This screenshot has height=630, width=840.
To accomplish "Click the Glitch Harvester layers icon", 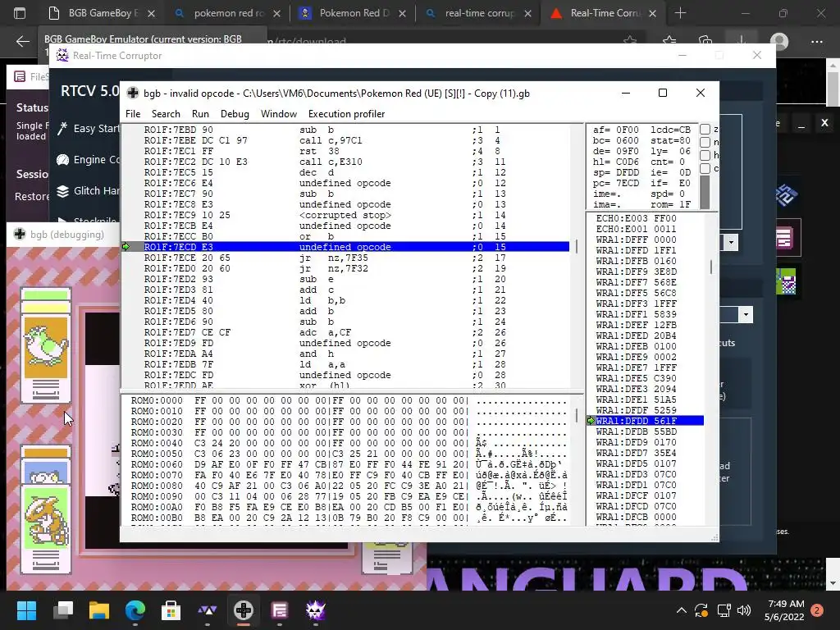I will (x=62, y=190).
